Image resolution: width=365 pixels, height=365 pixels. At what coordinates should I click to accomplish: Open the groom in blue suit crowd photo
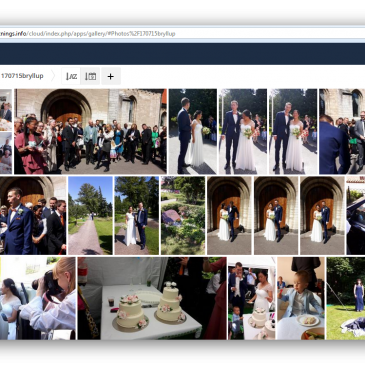click(x=33, y=216)
